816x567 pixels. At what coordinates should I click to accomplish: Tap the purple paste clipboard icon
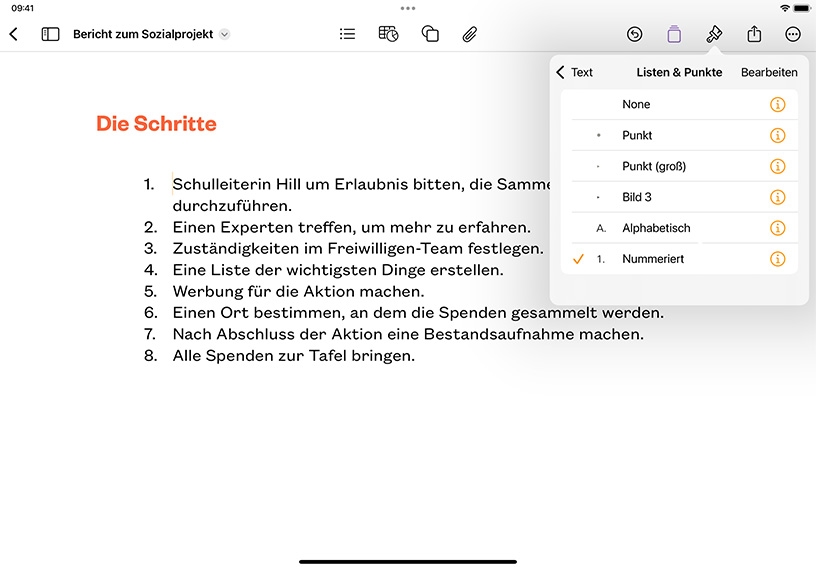coord(674,34)
